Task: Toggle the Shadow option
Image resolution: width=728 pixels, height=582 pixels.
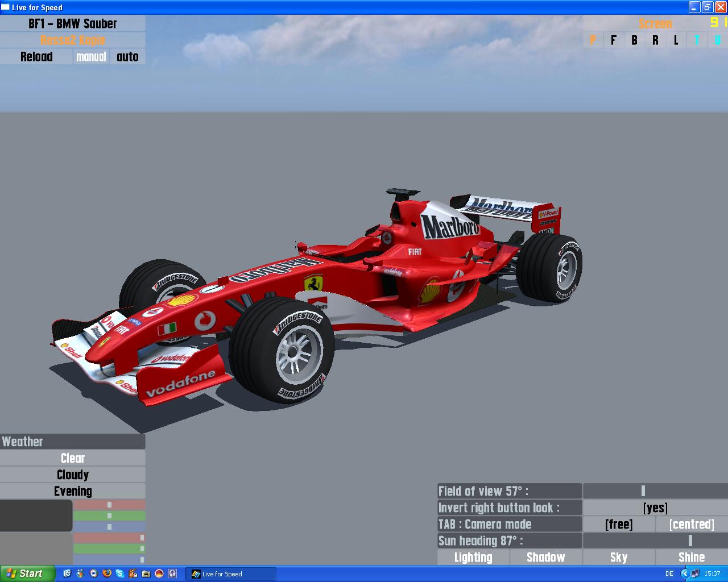Action: 546,557
